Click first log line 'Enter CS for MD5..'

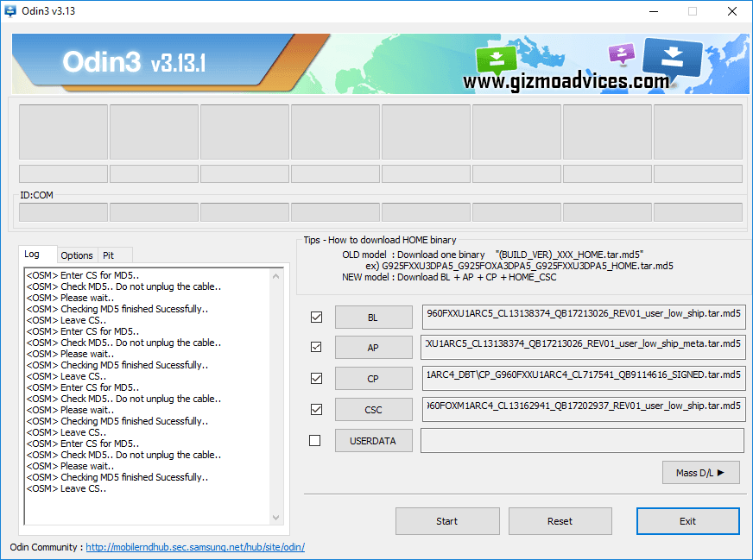pyautogui.click(x=83, y=275)
